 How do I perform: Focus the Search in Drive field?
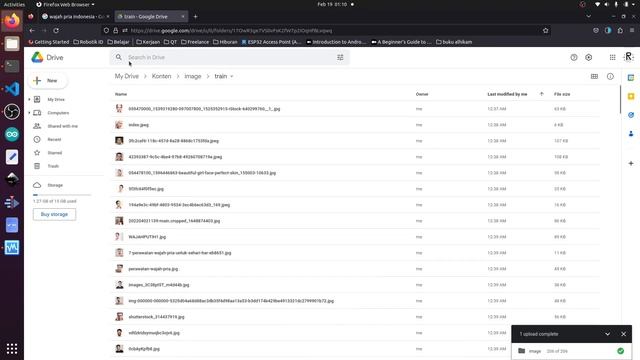pyautogui.click(x=229, y=58)
